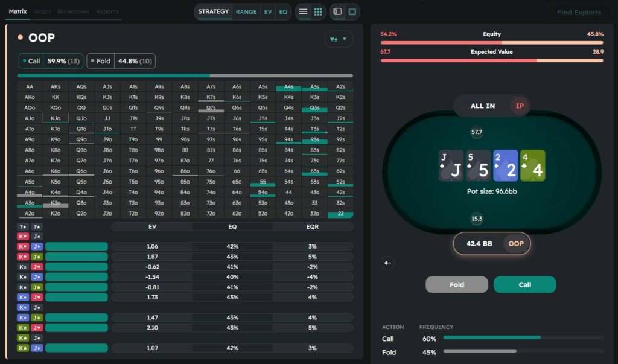The height and width of the screenshot is (364, 618).
Task: Expand the 42.4 BB OOP player selector
Action: (491, 244)
